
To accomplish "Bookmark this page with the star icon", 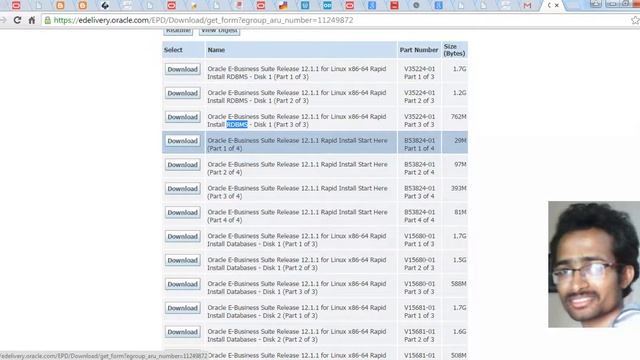I will tap(635, 20).
